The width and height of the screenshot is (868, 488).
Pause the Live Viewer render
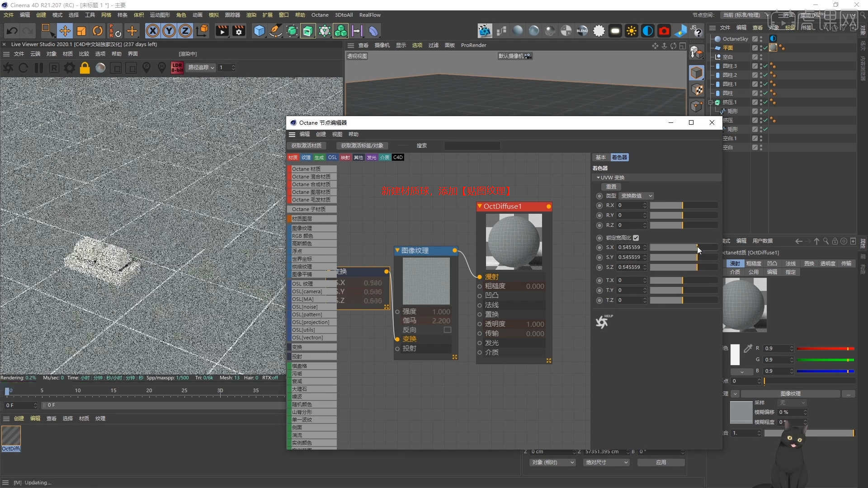[x=39, y=68]
